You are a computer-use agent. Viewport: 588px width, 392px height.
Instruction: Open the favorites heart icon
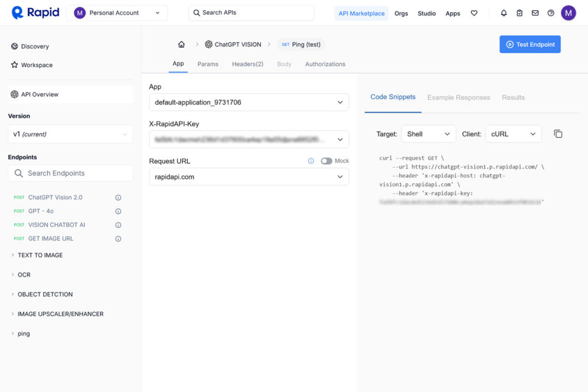tap(474, 13)
